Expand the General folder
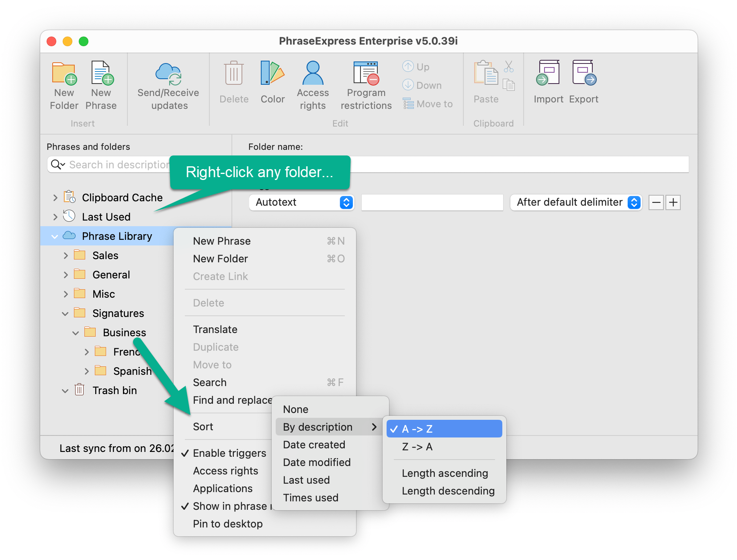 66,275
